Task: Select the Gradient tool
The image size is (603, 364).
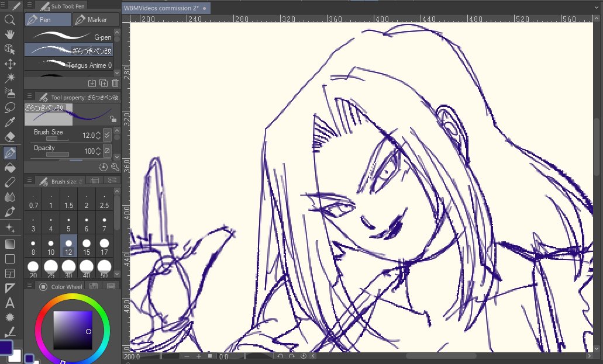Action: (x=9, y=244)
